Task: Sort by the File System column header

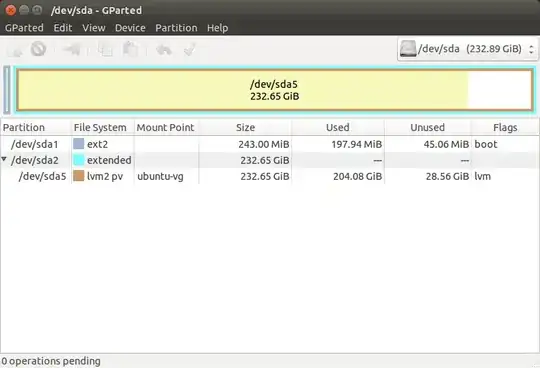Action: [x=103, y=127]
